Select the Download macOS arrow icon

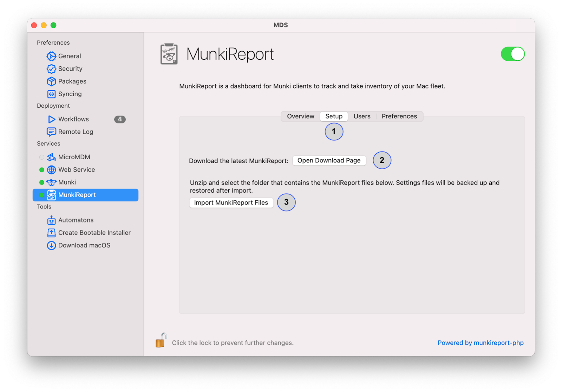click(x=51, y=246)
